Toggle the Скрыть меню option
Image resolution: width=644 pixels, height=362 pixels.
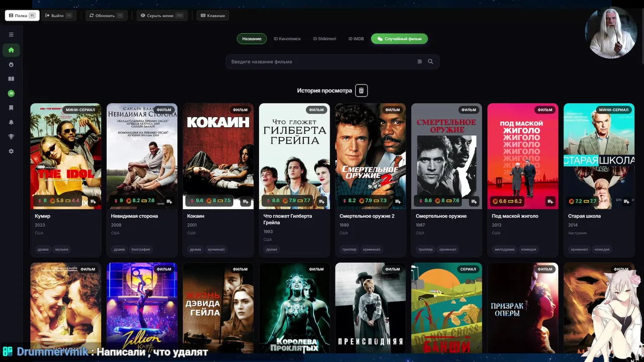[162, 16]
